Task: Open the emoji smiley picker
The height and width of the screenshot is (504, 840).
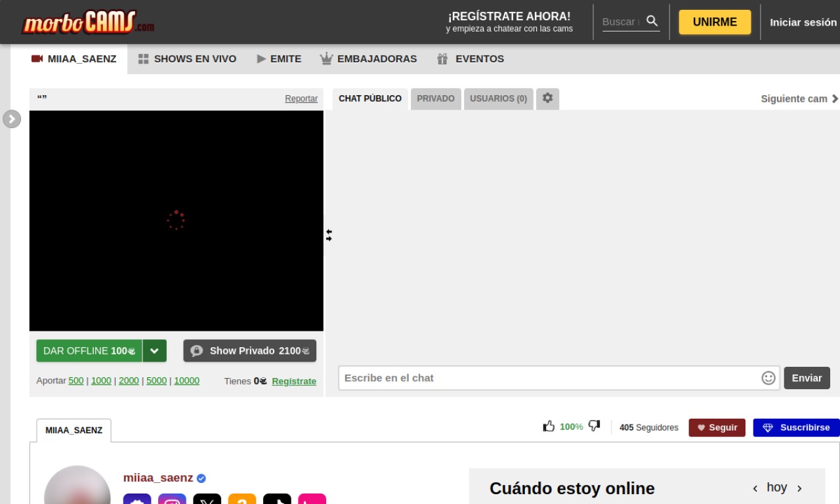Action: [x=768, y=378]
